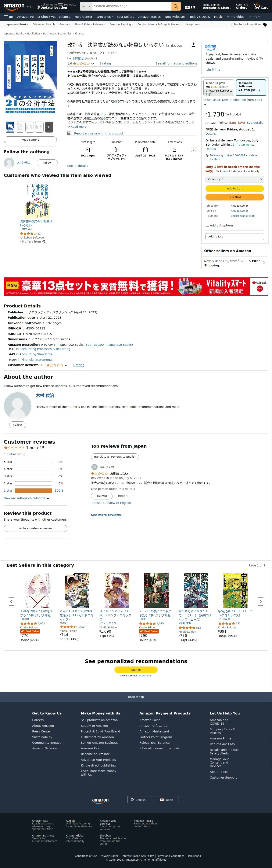Open the EN language selector dropdown
272x868 pixels.
(192, 7)
